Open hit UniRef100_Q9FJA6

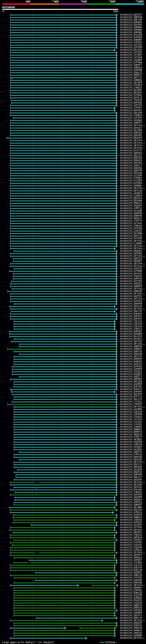[131, 20]
